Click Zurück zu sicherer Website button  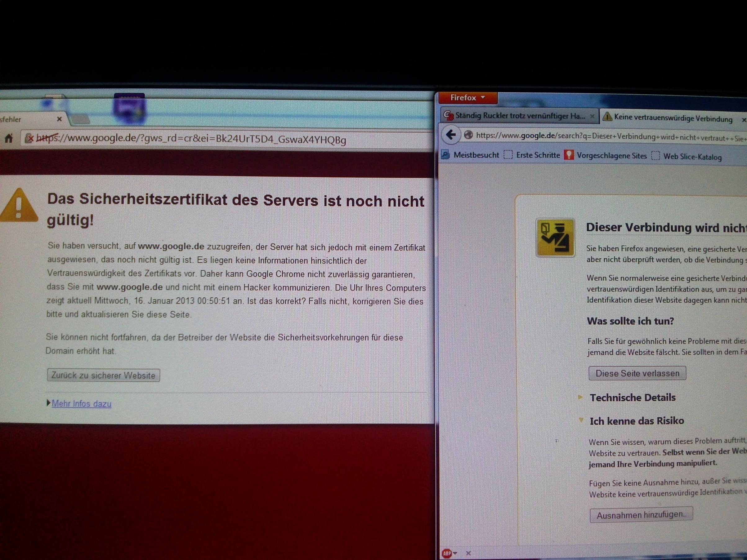pyautogui.click(x=103, y=376)
